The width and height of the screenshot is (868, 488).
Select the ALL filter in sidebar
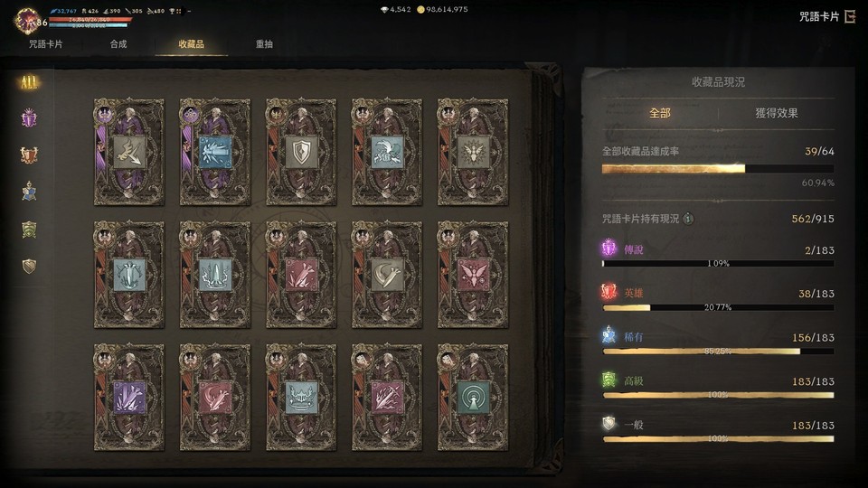pyautogui.click(x=29, y=82)
